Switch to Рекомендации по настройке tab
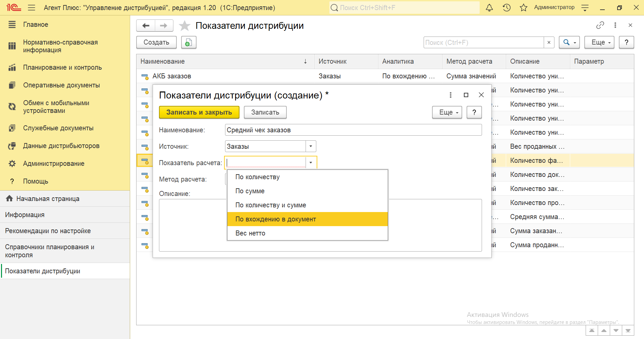644x339 pixels. tap(65, 231)
